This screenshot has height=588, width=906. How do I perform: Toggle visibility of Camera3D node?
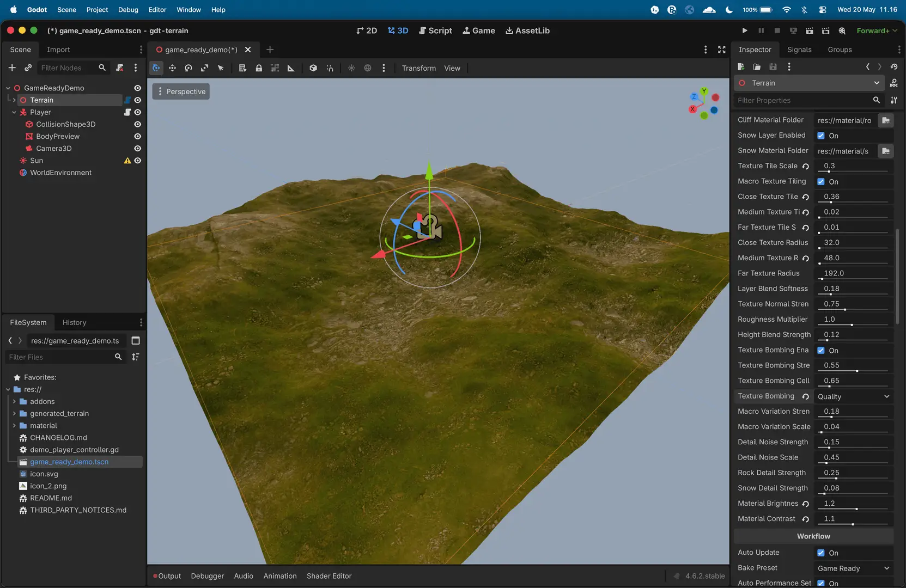point(138,149)
